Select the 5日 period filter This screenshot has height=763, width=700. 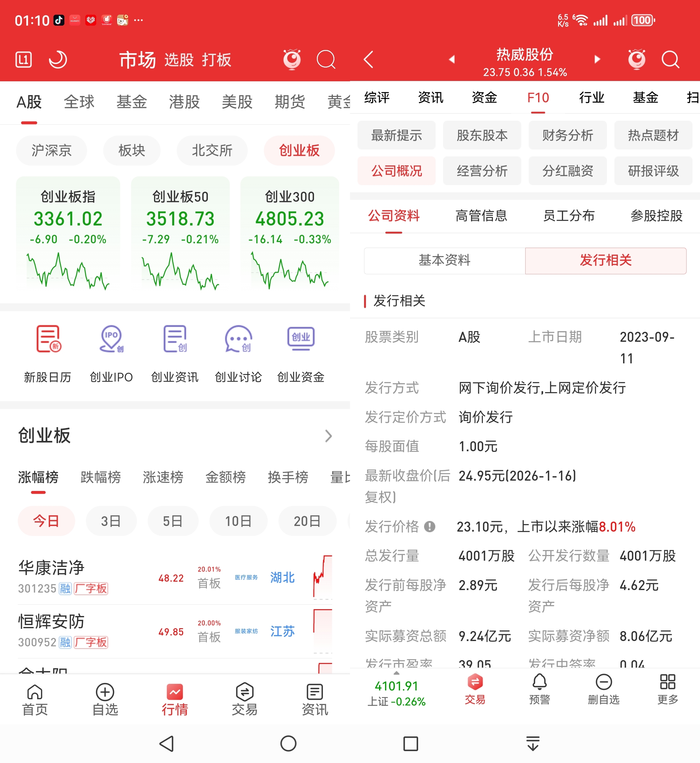coord(173,521)
